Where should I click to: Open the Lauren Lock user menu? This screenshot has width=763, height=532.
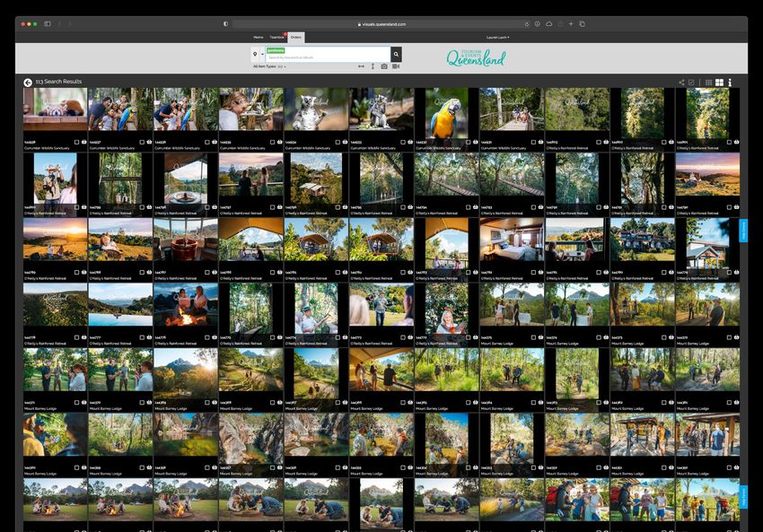[497, 38]
